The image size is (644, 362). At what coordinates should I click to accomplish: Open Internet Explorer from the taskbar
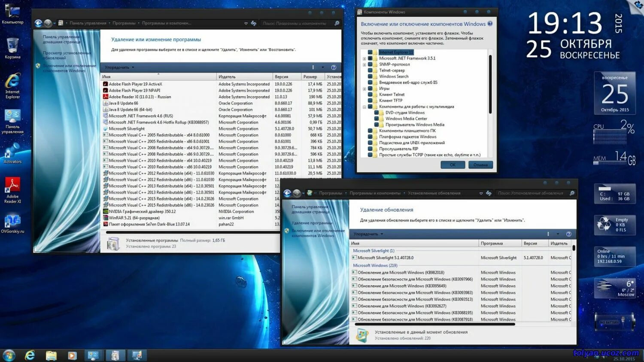30,355
